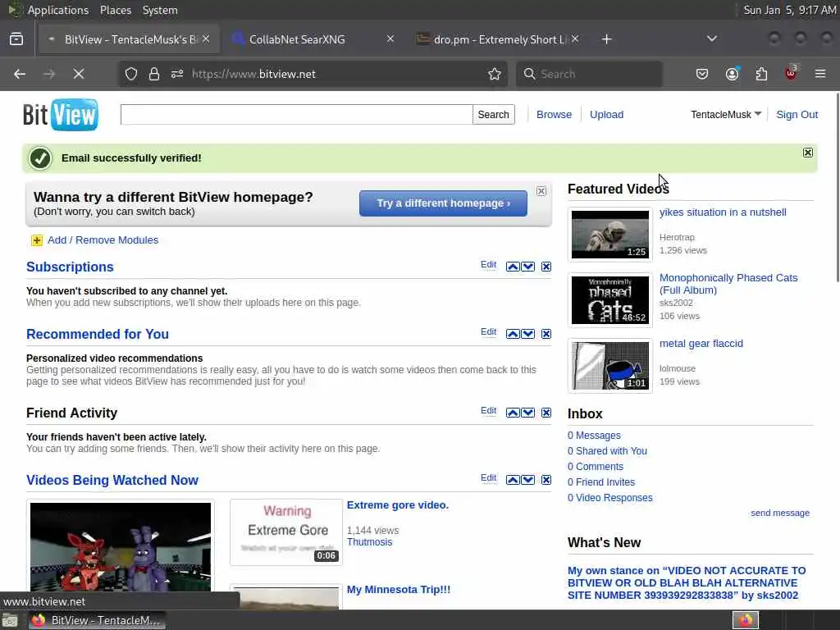Open yikes situation in a nutshell thumbnail

[x=609, y=234]
